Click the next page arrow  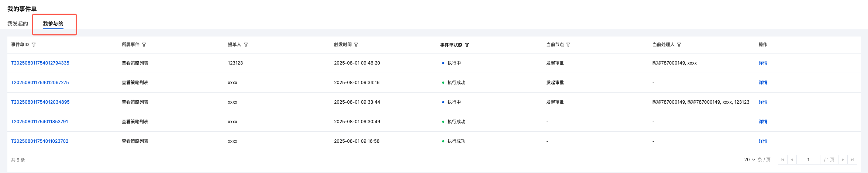click(x=843, y=160)
